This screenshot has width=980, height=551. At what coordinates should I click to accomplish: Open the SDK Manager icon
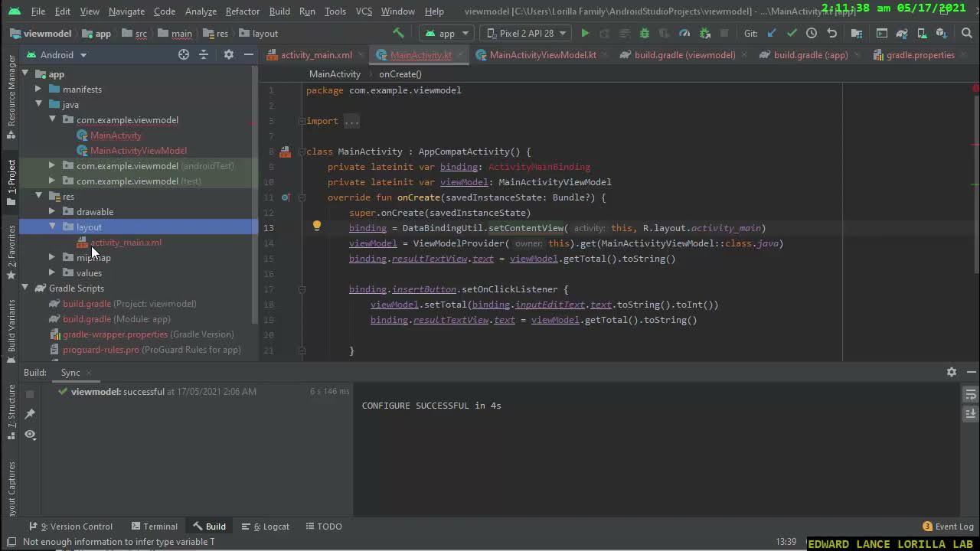click(x=942, y=33)
